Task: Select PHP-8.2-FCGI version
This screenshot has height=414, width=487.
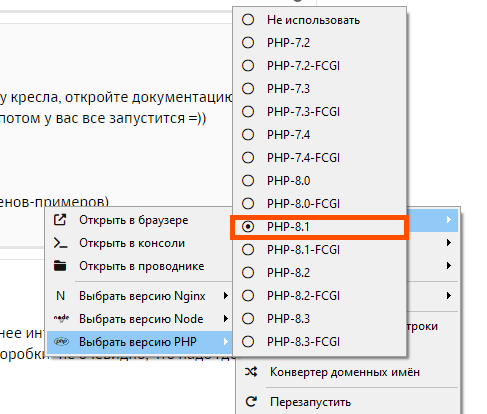Action: 319,296
